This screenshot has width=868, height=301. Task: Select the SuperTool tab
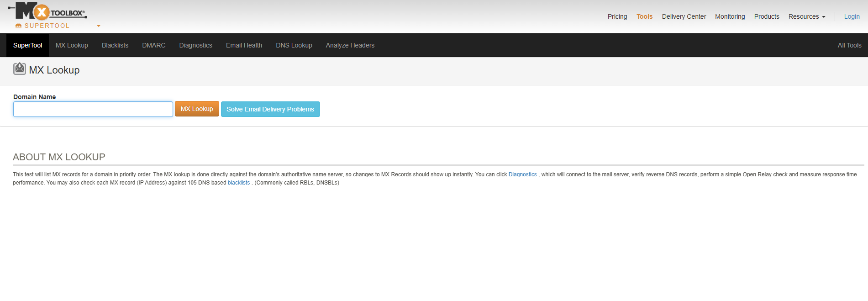(x=27, y=45)
